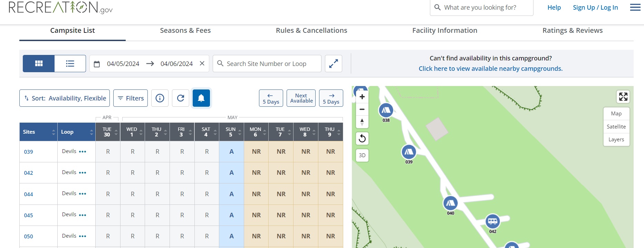
Task: Switch to grid calendar view
Action: (39, 64)
